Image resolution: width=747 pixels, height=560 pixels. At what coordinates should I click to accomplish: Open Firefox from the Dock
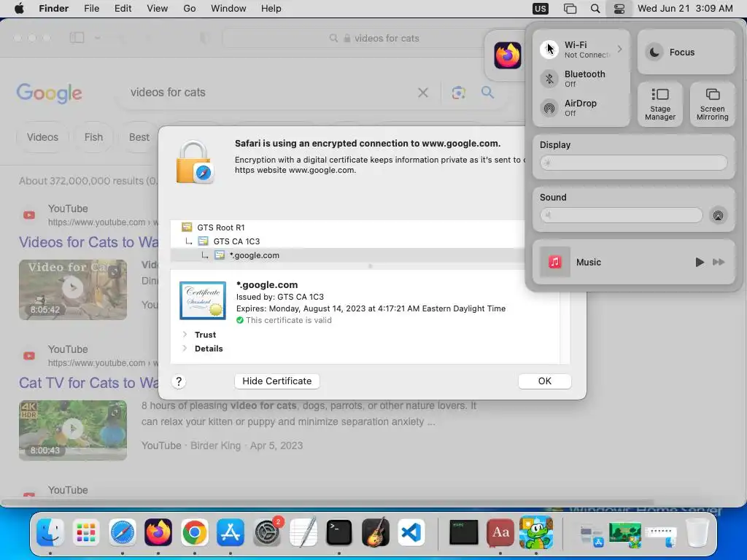coord(158,532)
